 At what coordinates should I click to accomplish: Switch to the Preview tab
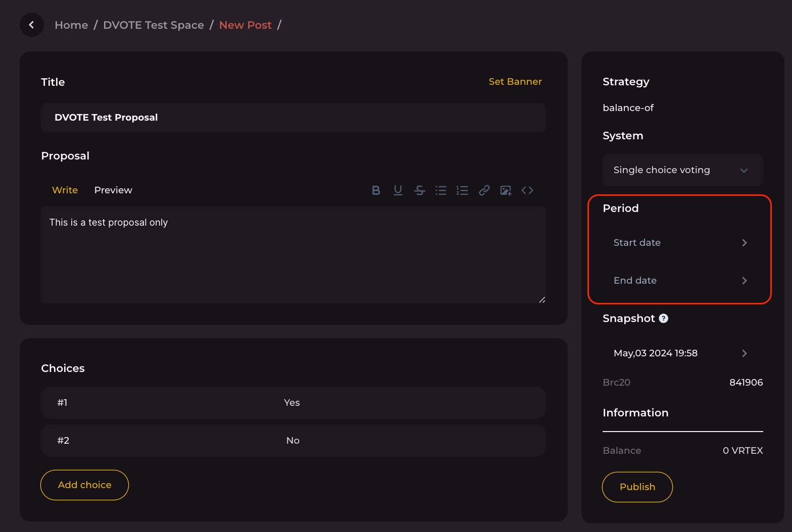113,190
